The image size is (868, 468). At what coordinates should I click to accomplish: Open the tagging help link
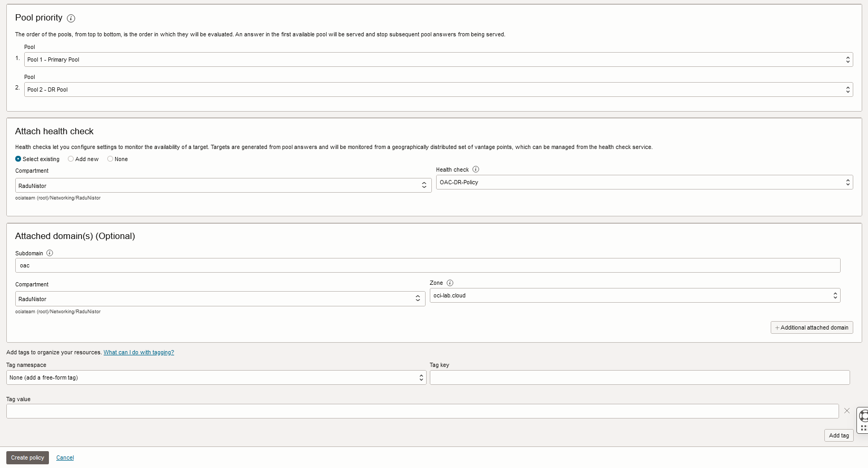(138, 353)
